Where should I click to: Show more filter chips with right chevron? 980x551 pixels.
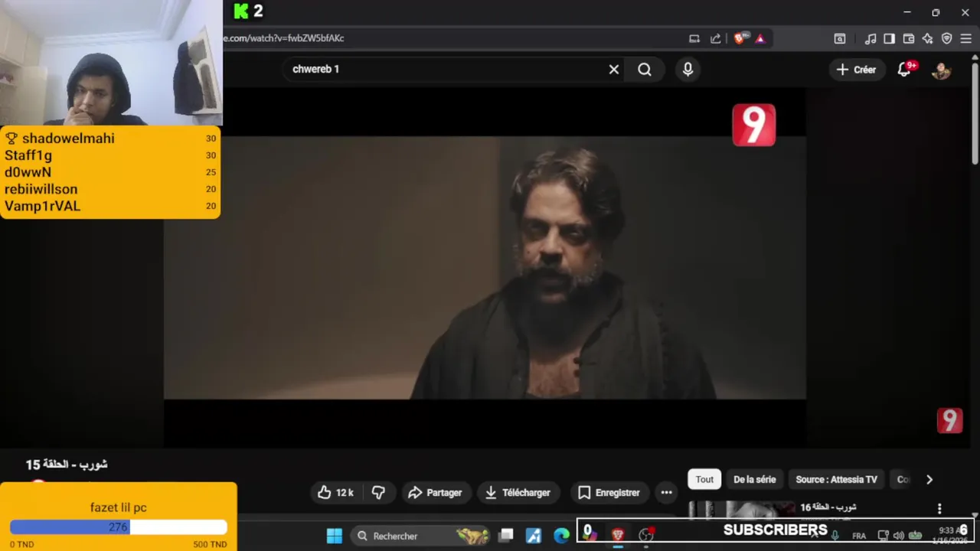[x=929, y=480]
